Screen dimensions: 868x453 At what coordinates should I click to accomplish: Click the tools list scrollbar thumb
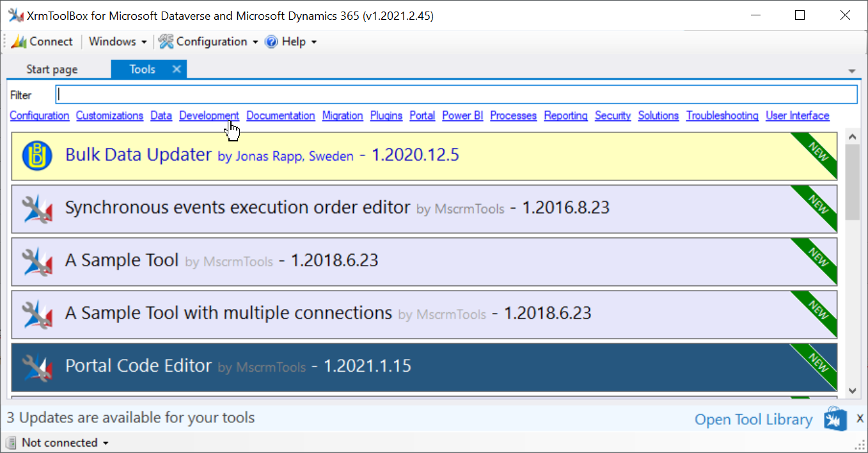[852, 182]
